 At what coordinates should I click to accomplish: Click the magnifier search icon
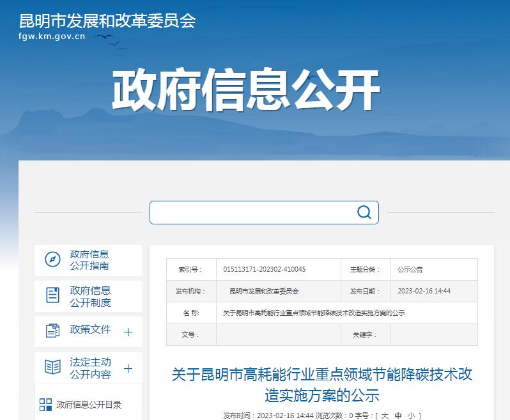pos(364,212)
